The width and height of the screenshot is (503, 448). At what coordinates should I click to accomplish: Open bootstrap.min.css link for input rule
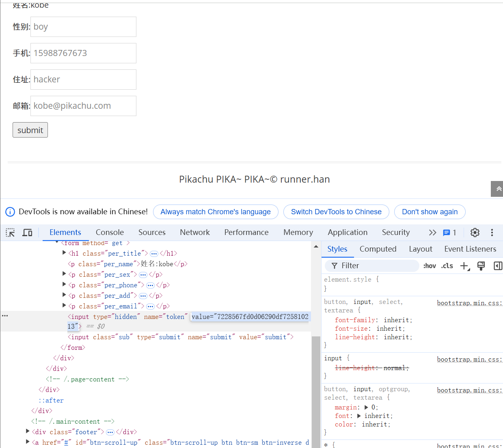pyautogui.click(x=470, y=359)
